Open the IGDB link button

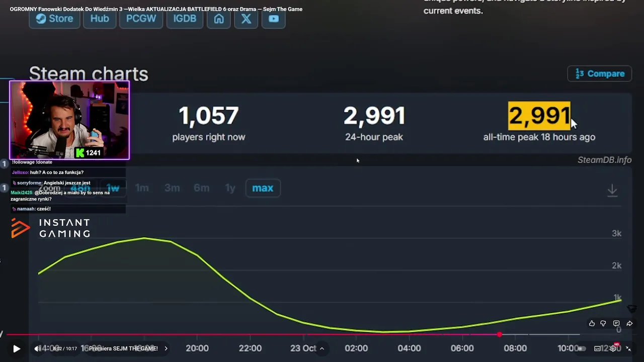185,19
